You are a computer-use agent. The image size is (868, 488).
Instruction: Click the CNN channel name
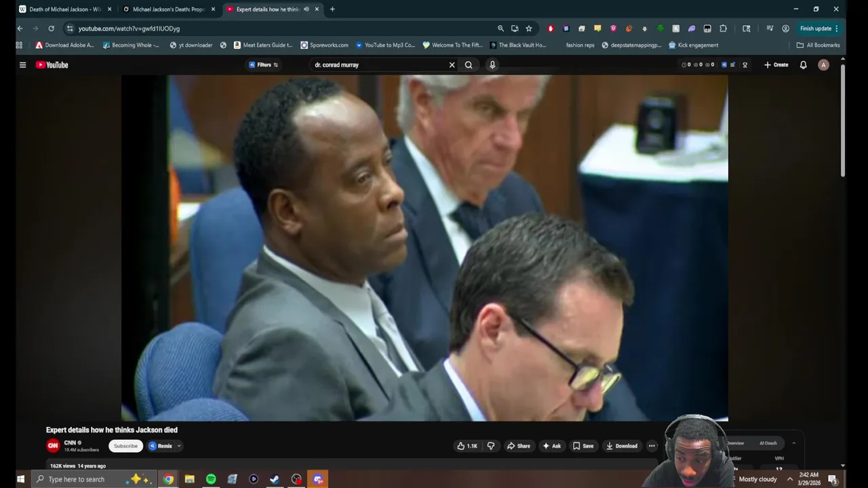pyautogui.click(x=70, y=443)
